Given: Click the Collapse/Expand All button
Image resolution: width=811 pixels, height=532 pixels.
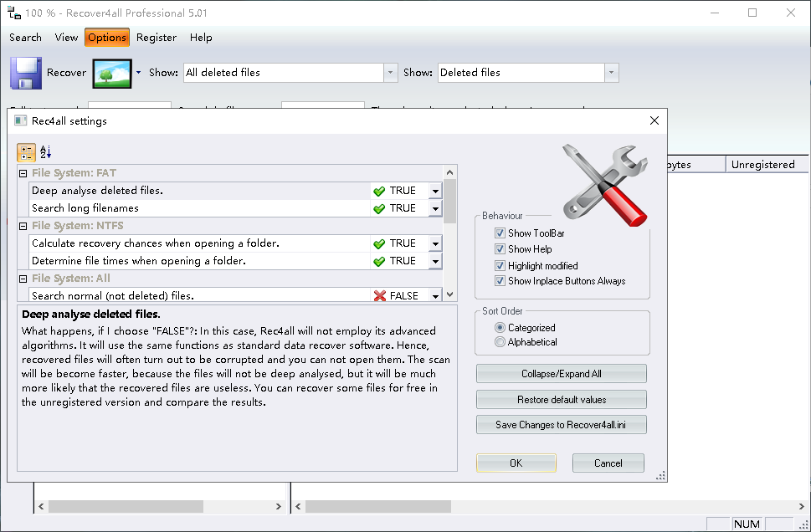Looking at the screenshot, I should click(562, 374).
